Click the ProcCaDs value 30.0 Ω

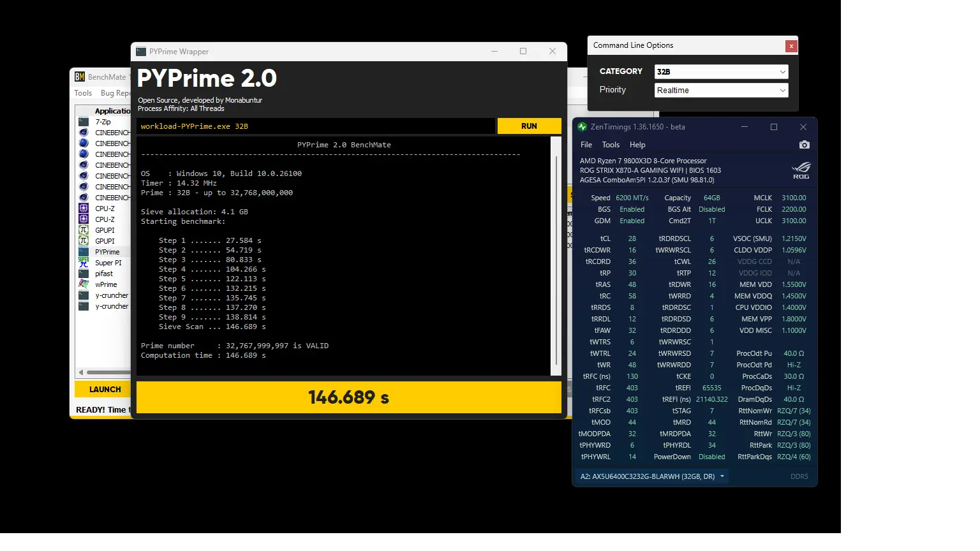pyautogui.click(x=794, y=376)
